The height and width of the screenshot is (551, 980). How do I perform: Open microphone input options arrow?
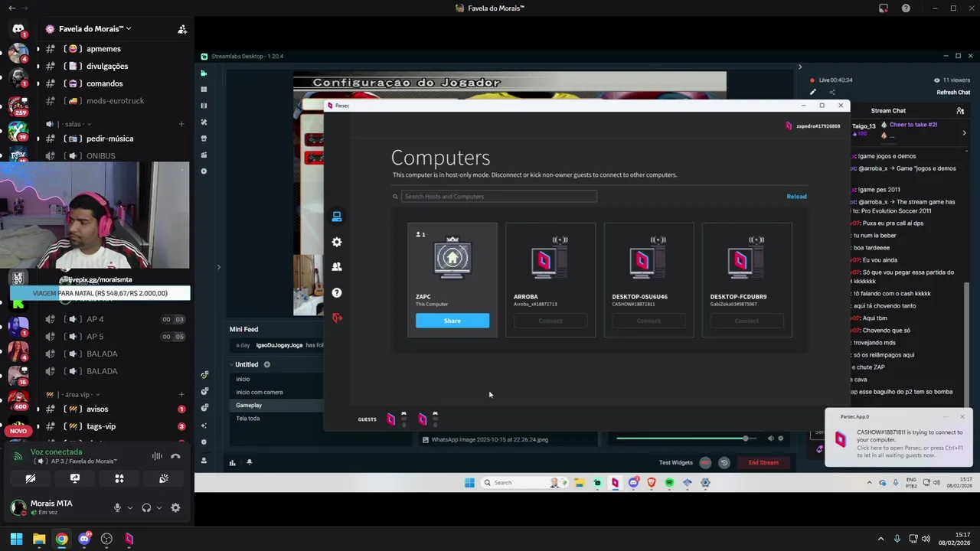[129, 508]
